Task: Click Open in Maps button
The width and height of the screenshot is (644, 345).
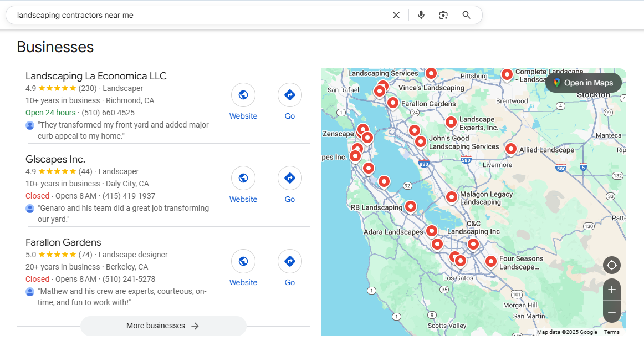Action: click(583, 83)
